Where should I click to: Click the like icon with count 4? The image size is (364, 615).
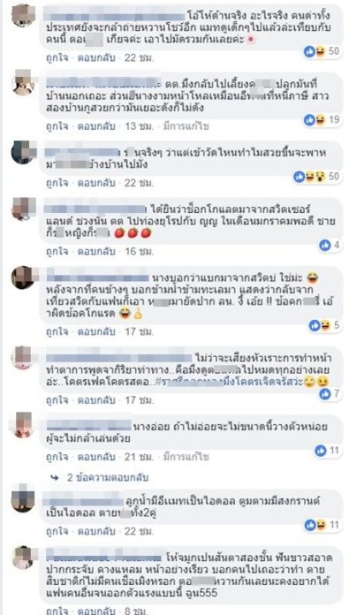pos(325,245)
